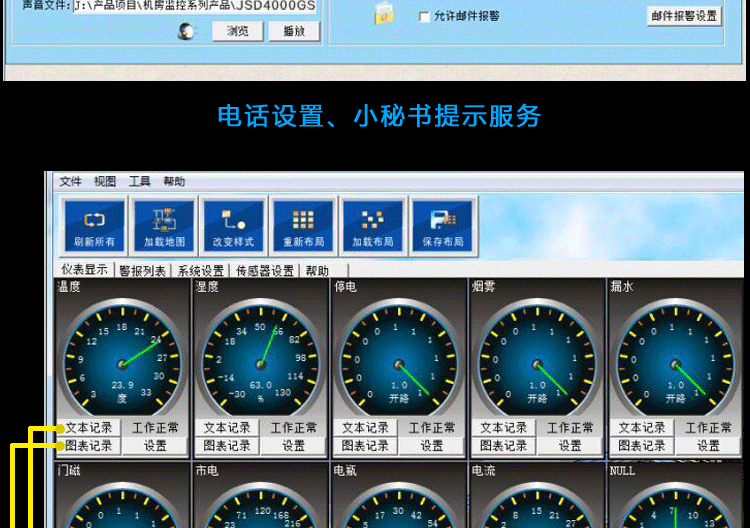Screen dimensions: 750x528
Task: Click the 播放 play button
Action: point(294,32)
